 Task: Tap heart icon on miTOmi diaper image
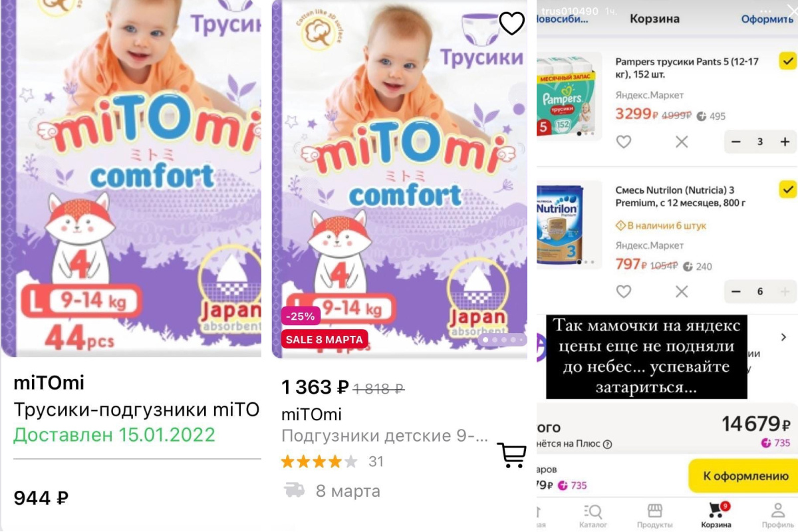point(512,23)
